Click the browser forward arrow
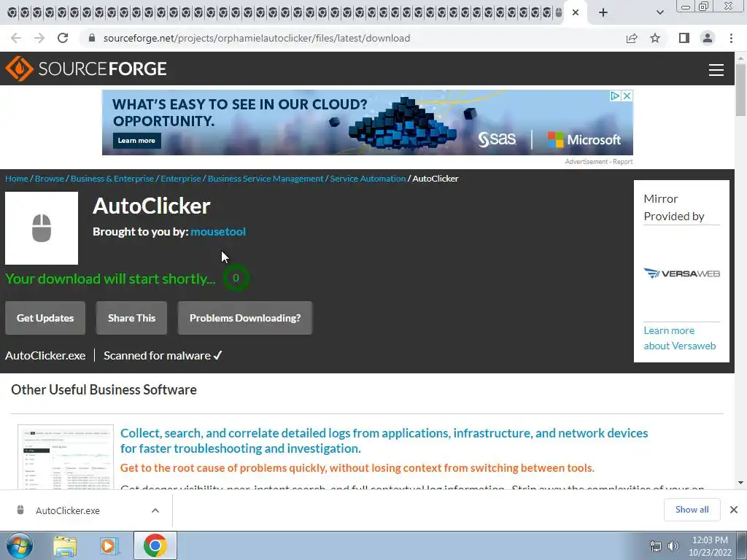The width and height of the screenshot is (747, 560). click(x=39, y=38)
